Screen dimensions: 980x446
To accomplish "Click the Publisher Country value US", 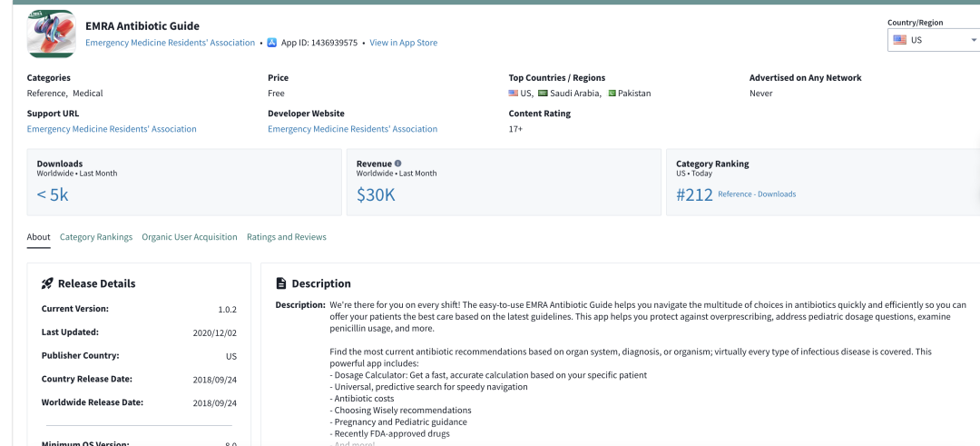I will pos(231,356).
